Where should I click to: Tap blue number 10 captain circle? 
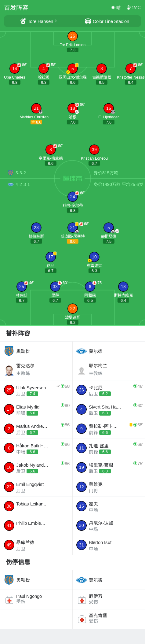click(x=94, y=257)
